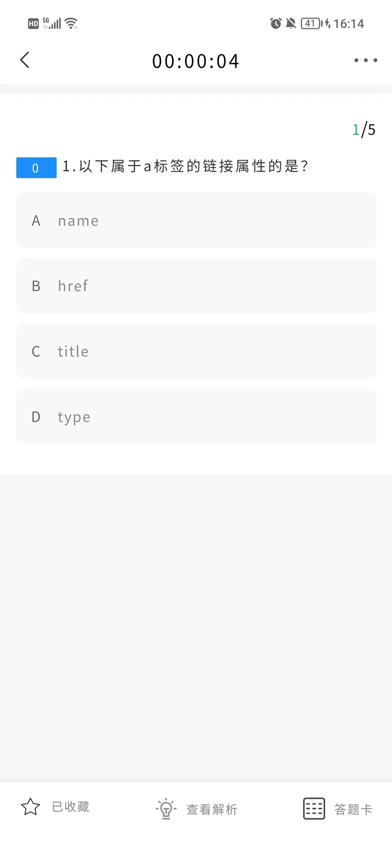Screen dimensions: 392x868
Task: Tap the back arrow icon
Action: click(x=25, y=60)
